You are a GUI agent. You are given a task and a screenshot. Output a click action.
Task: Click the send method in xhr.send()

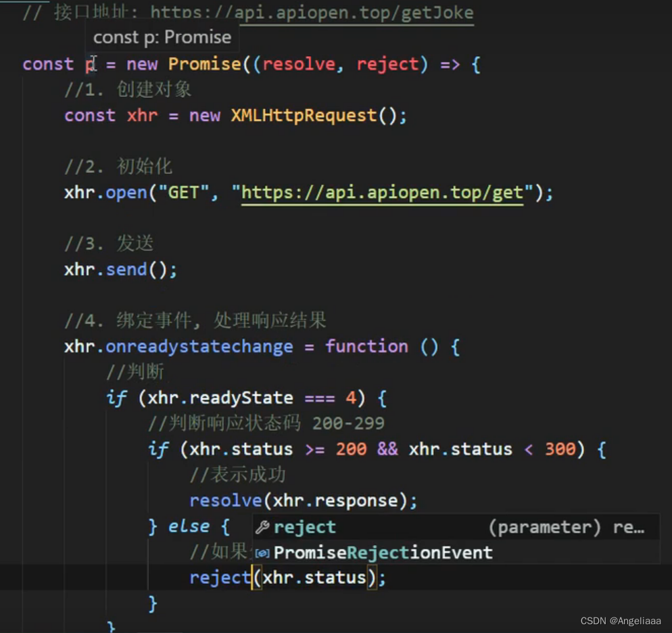[x=126, y=270]
